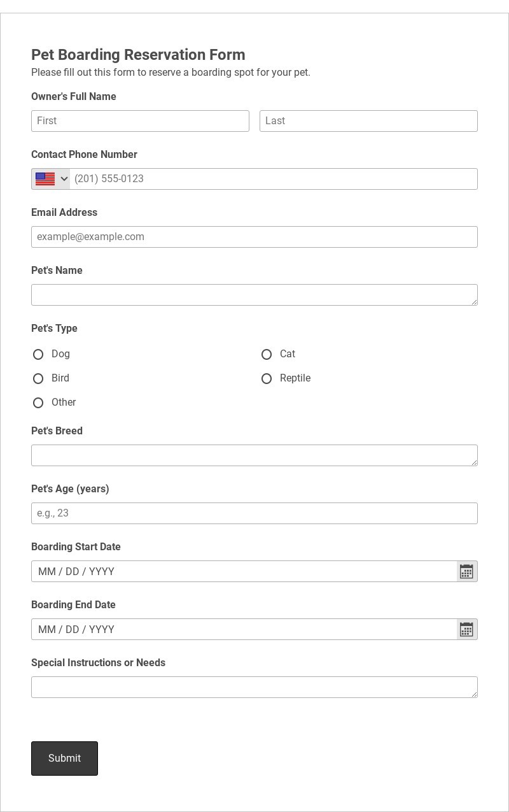The height and width of the screenshot is (812, 509).
Task: Click the Submit button
Action: (x=64, y=759)
